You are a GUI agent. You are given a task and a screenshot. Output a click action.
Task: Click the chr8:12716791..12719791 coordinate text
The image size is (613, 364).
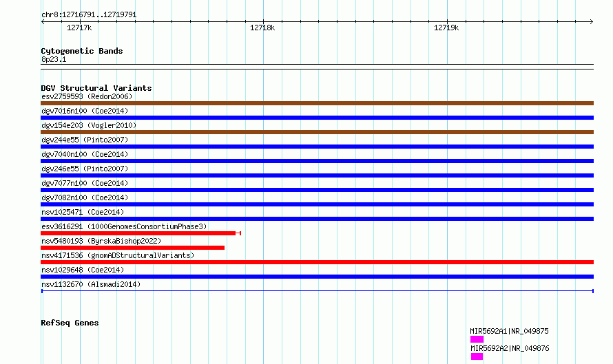pos(89,15)
